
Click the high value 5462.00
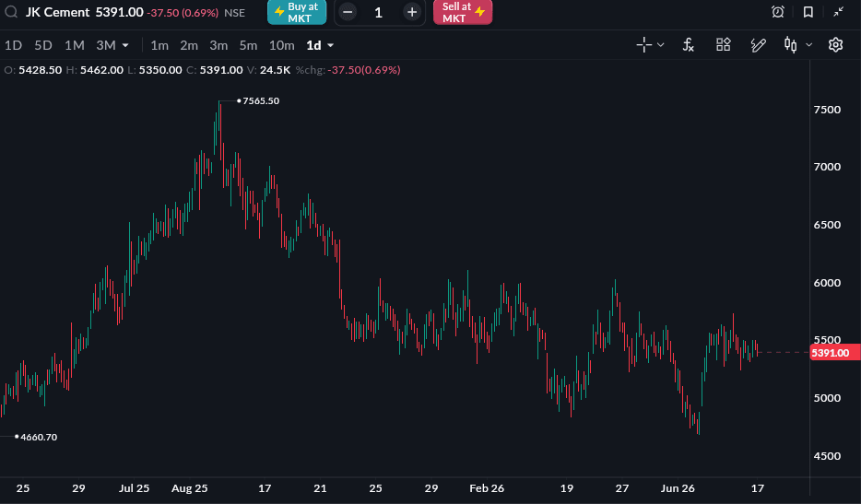[x=101, y=70]
